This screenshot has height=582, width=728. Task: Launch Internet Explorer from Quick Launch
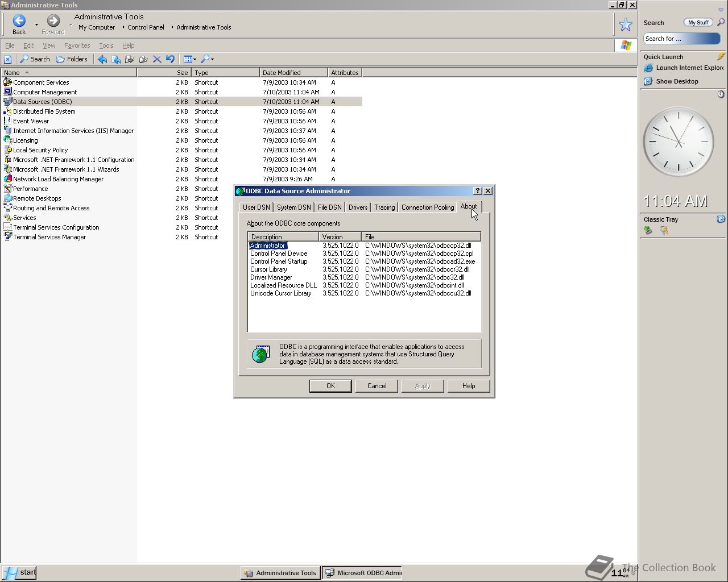[684, 68]
